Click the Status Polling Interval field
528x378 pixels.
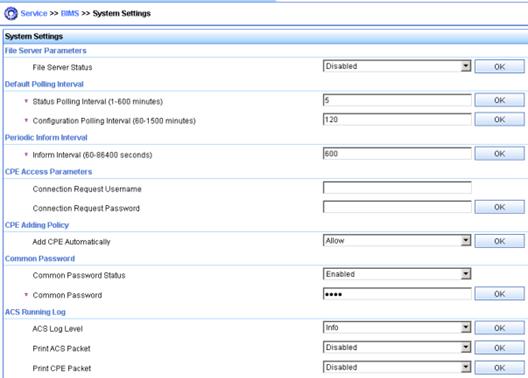click(397, 100)
